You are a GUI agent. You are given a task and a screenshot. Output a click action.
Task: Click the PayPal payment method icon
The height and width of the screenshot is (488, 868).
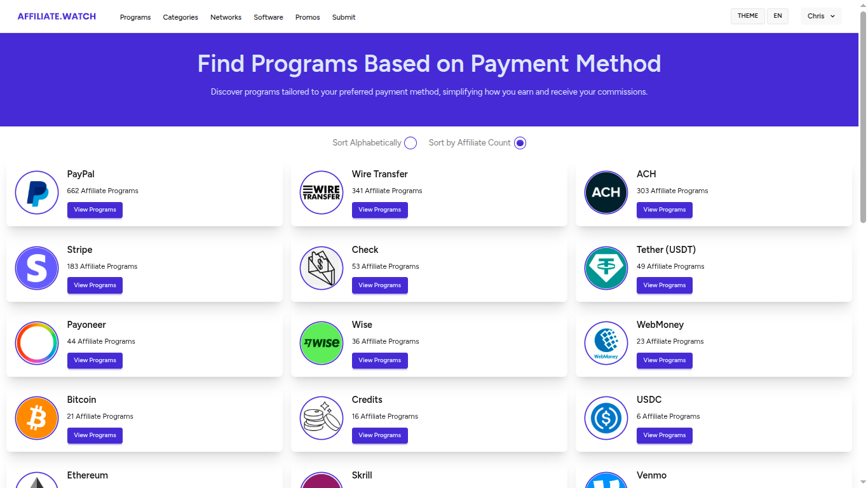coord(36,193)
